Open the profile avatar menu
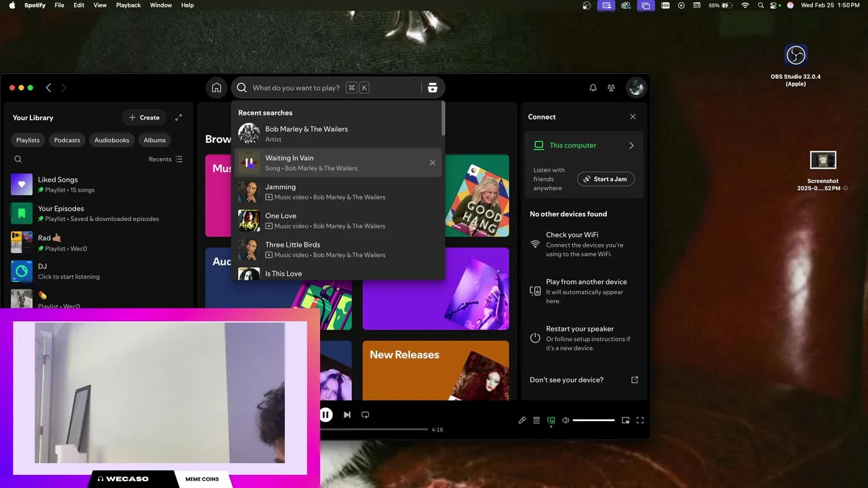Image resolution: width=868 pixels, height=488 pixels. [636, 87]
